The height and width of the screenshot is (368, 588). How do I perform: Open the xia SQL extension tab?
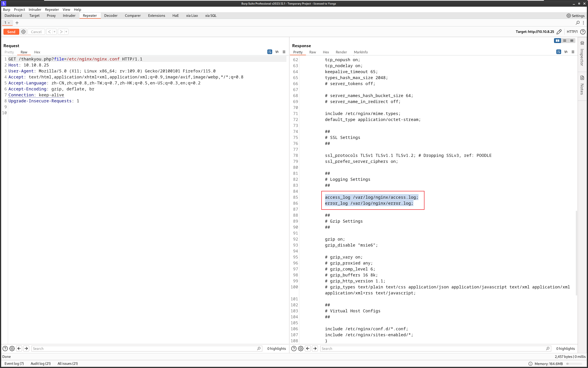coord(211,16)
